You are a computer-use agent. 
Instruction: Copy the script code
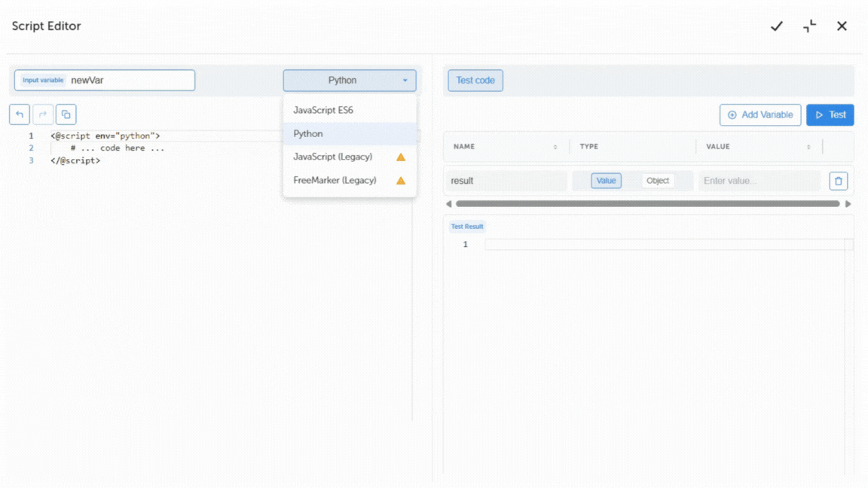point(66,114)
